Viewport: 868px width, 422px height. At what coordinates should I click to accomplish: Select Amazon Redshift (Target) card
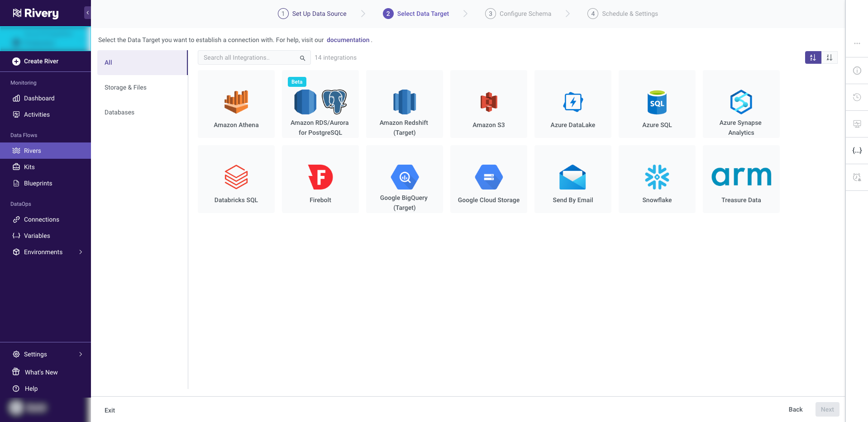(x=405, y=104)
